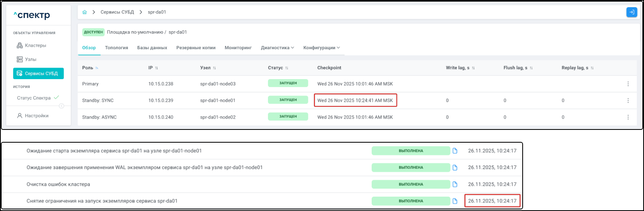The width and height of the screenshot is (644, 211).
Task: Expand the Диагностика dropdown
Action: pyautogui.click(x=277, y=48)
